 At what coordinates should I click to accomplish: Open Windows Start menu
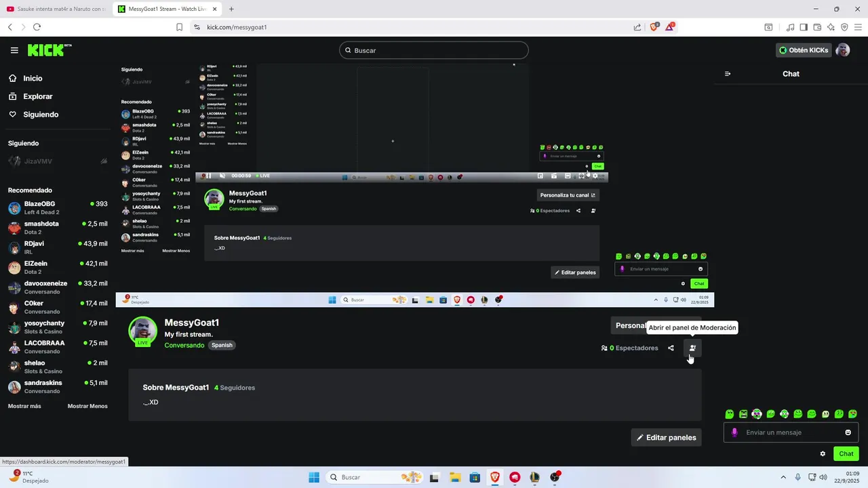point(314,477)
